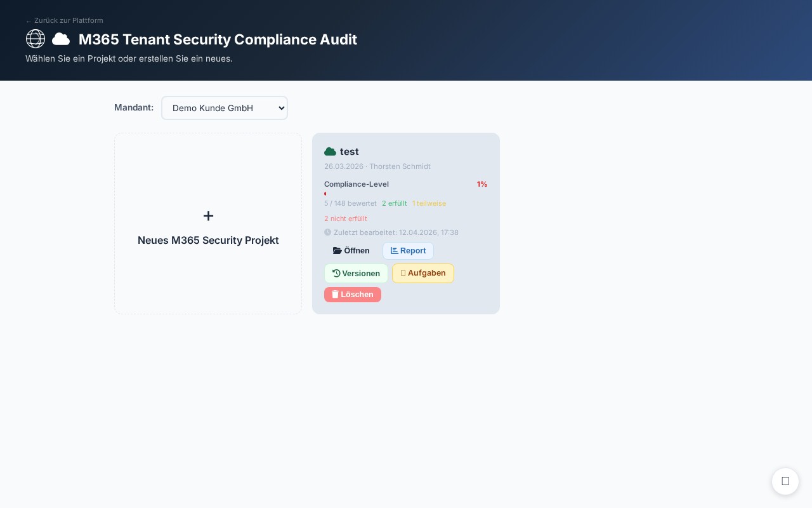Click the 'Compliance-Level' label
Viewport: 812px width, 508px height.
pos(357,184)
